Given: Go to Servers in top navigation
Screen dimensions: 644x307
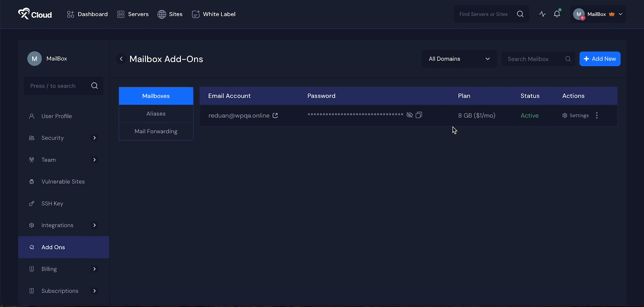Looking at the screenshot, I should tap(133, 14).
